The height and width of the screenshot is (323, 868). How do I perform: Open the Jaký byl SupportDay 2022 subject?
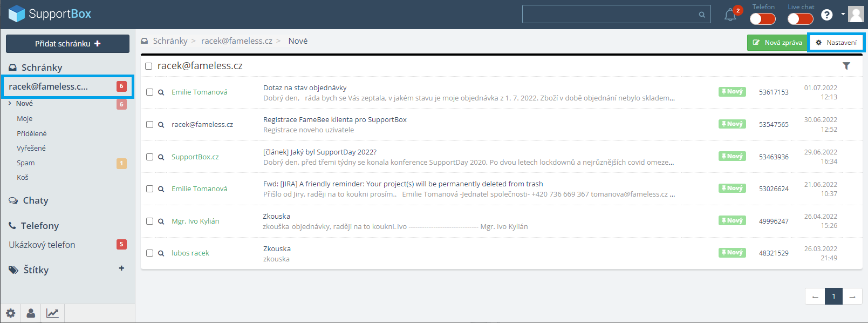320,152
